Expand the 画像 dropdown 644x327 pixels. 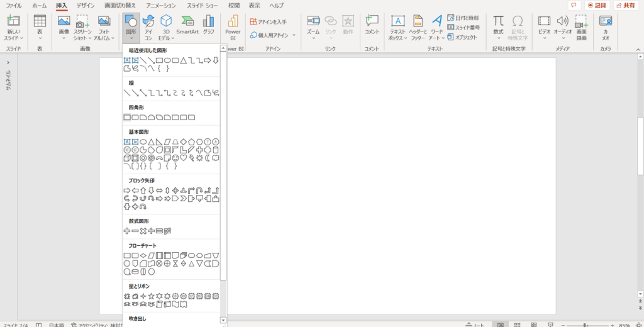pyautogui.click(x=64, y=28)
